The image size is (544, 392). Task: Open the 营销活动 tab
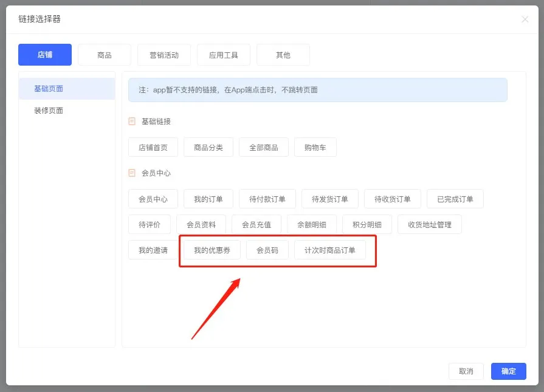(x=164, y=55)
